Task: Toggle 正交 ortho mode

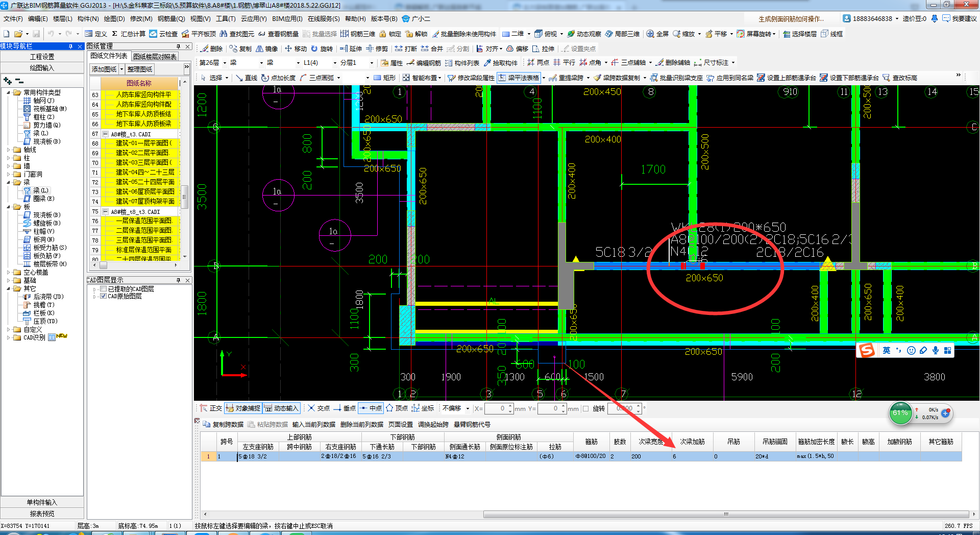Action: 211,408
